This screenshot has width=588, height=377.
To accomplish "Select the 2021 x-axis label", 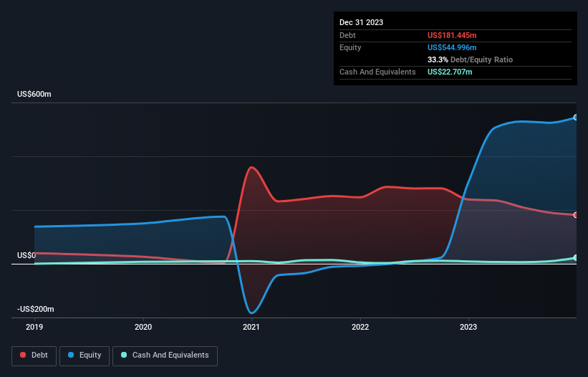I will point(251,327).
